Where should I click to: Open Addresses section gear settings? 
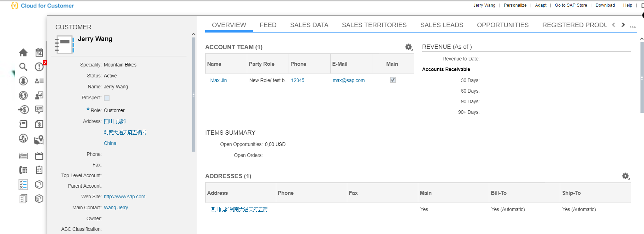626,176
